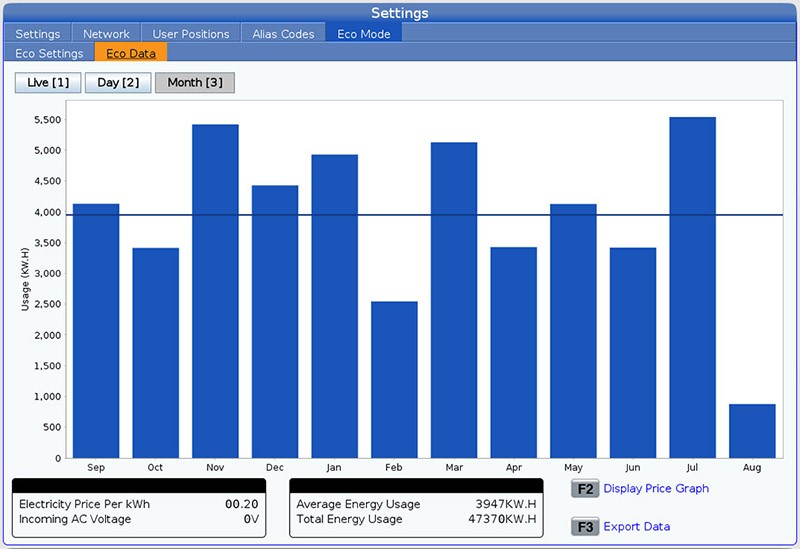Click the November usage bar
Viewport: 800px width, 549px height.
(215, 290)
